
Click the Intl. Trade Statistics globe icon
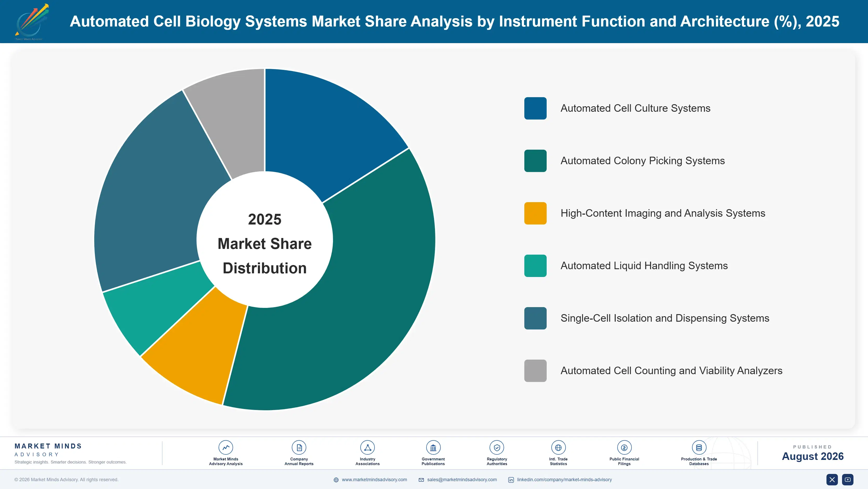[x=558, y=447]
